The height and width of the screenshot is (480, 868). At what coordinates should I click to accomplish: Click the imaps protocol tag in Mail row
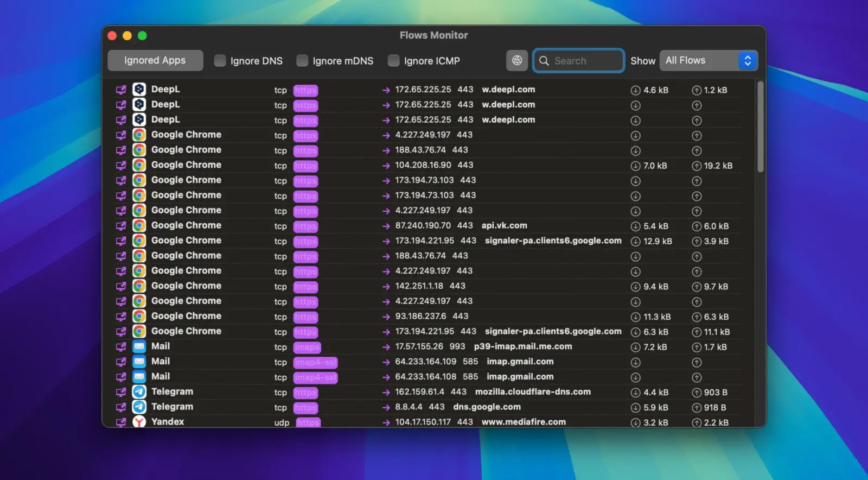[x=307, y=347]
